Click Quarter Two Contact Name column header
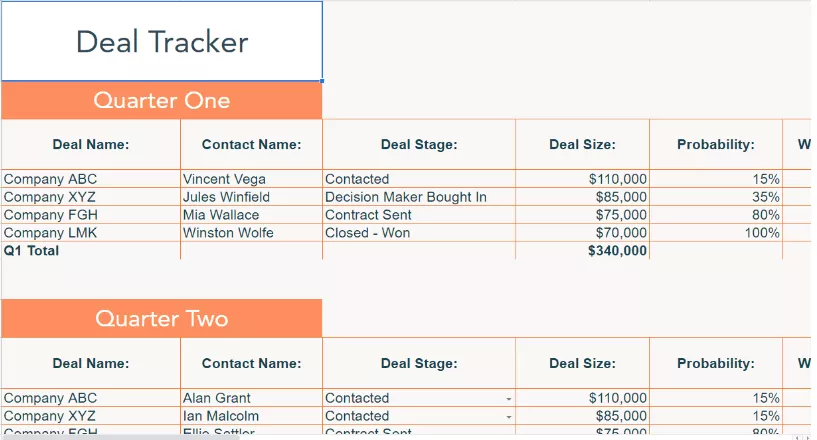The height and width of the screenshot is (440, 817). point(252,363)
